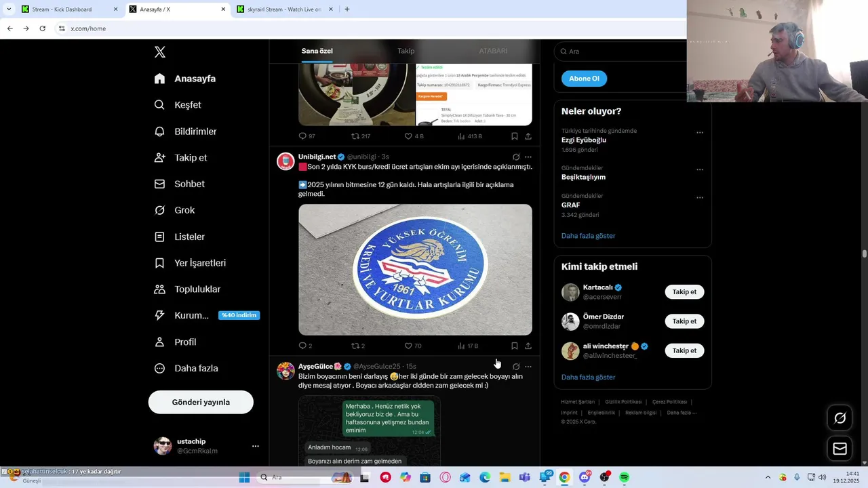View 17 B view stats on Unibilgi post

[x=468, y=346]
